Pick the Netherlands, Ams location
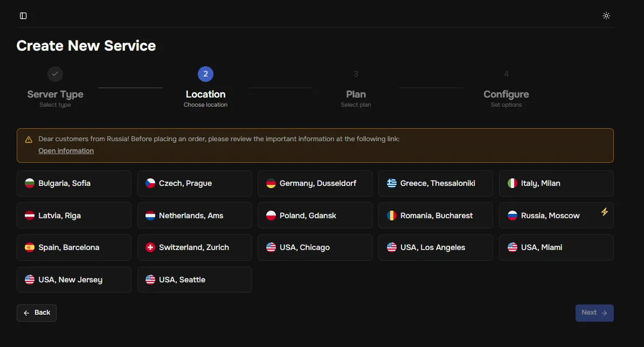The height and width of the screenshot is (347, 644). (195, 216)
